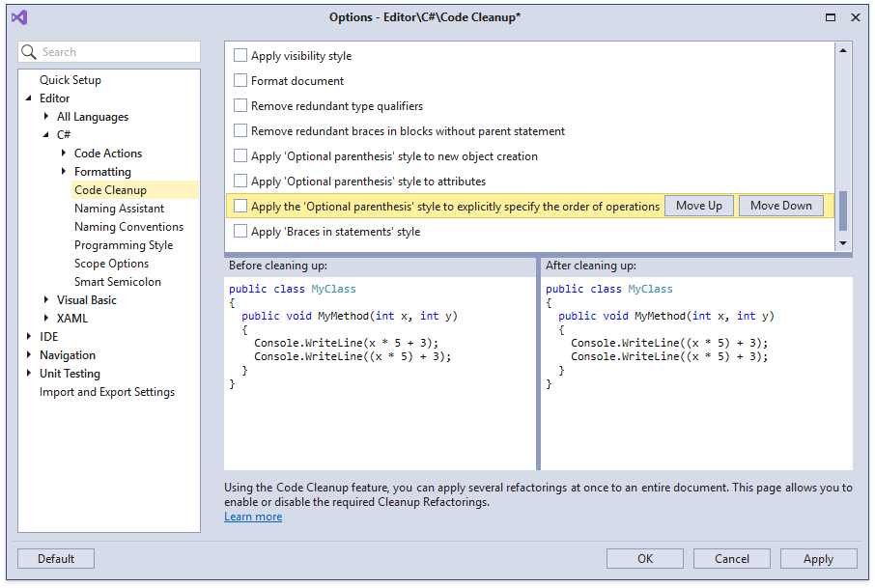The image size is (875, 588).
Task: Collapse the C# tree node
Action: (46, 135)
